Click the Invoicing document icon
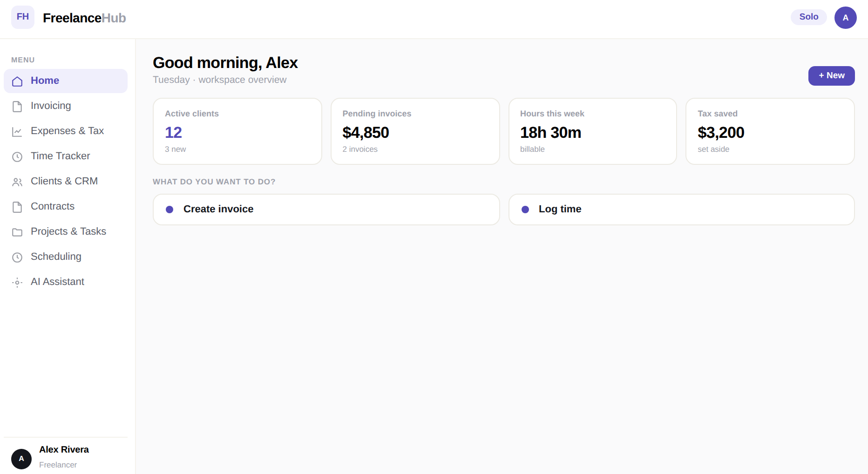The width and height of the screenshot is (868, 474). point(17,107)
